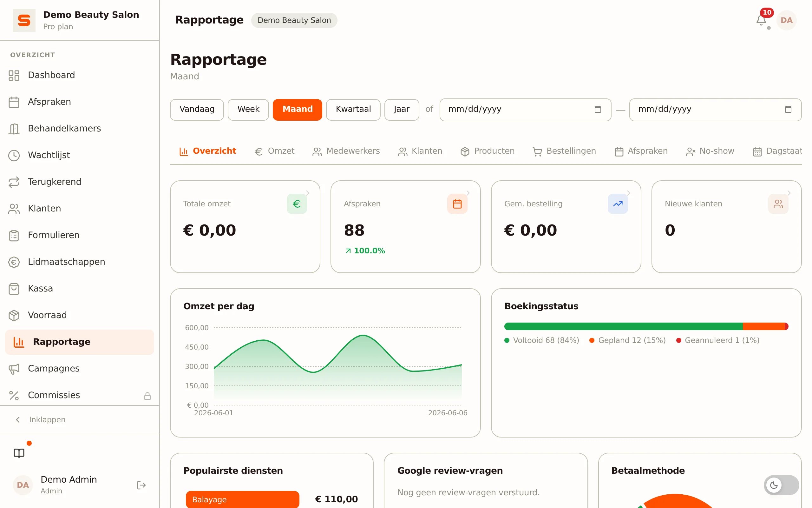This screenshot has height=508, width=812.
Task: Open the notifications bell
Action: coord(761,20)
